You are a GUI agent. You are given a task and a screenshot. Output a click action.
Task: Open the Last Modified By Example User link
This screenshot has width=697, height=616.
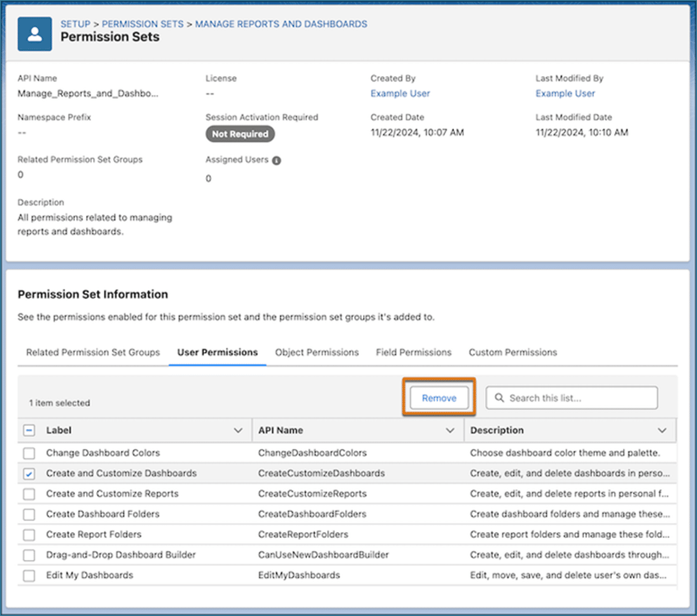[565, 94]
